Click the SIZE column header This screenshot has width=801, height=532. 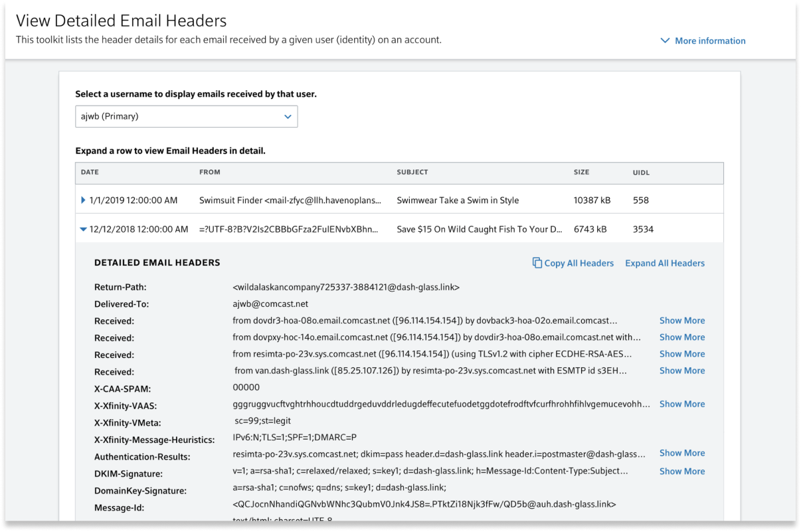click(581, 172)
